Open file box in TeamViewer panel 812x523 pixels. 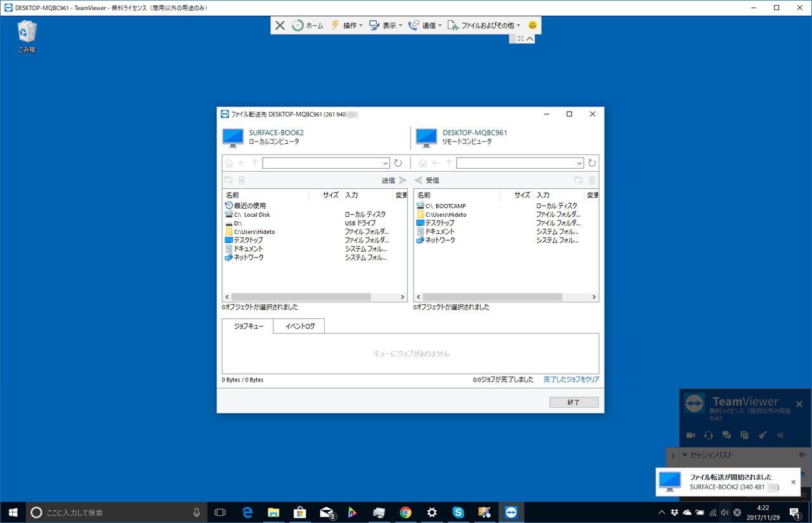(x=745, y=436)
